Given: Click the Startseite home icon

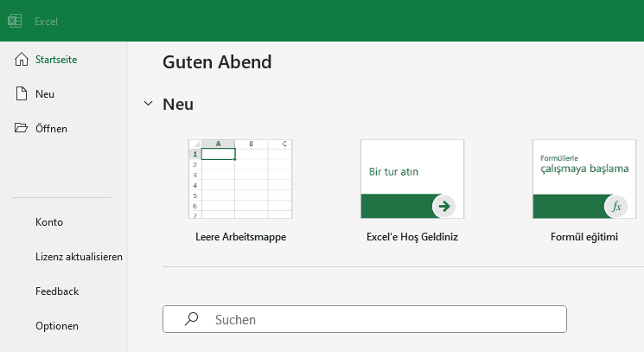Looking at the screenshot, I should coord(22,60).
